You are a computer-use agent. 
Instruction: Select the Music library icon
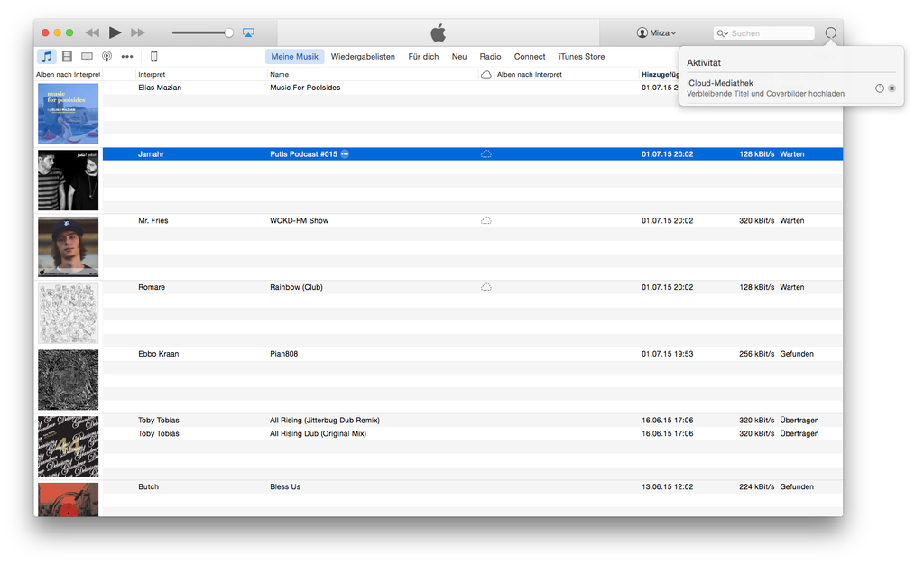(47, 57)
